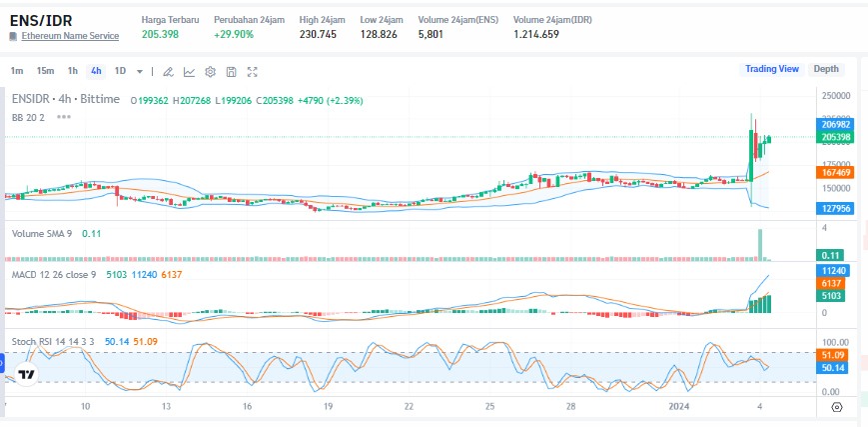868x427 pixels.
Task: Click the 206982 upper band price label
Action: pos(835,125)
